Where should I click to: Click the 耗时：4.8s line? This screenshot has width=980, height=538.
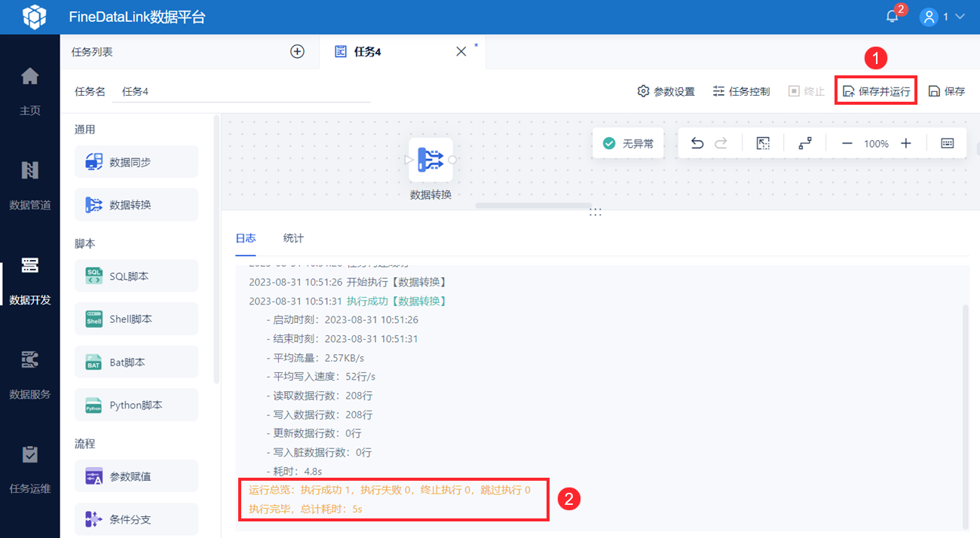click(295, 472)
